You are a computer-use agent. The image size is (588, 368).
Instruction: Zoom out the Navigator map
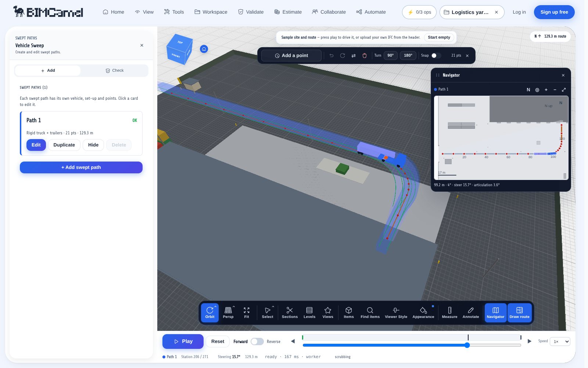pyautogui.click(x=555, y=90)
